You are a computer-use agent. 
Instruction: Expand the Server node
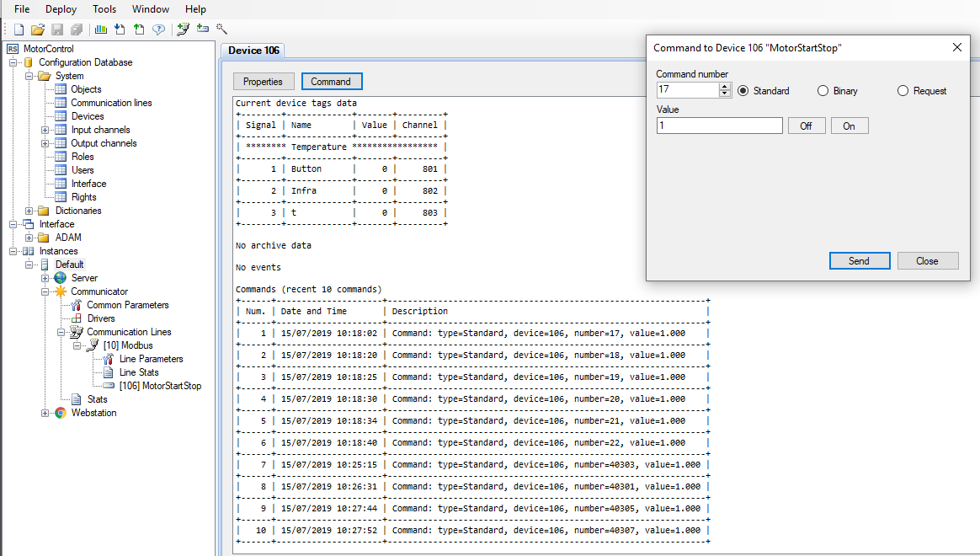pos(45,278)
